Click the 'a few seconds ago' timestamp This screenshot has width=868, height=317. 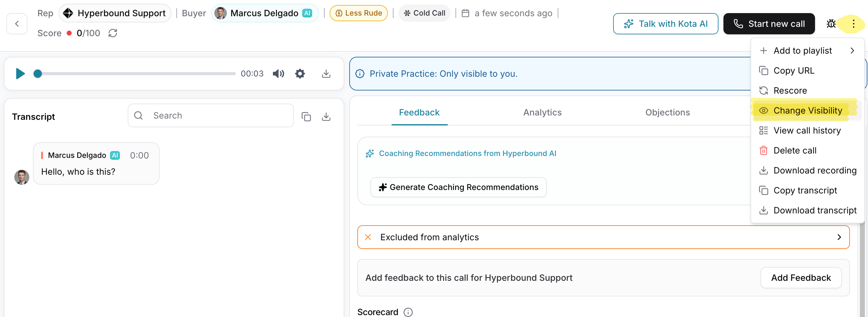[x=513, y=13]
